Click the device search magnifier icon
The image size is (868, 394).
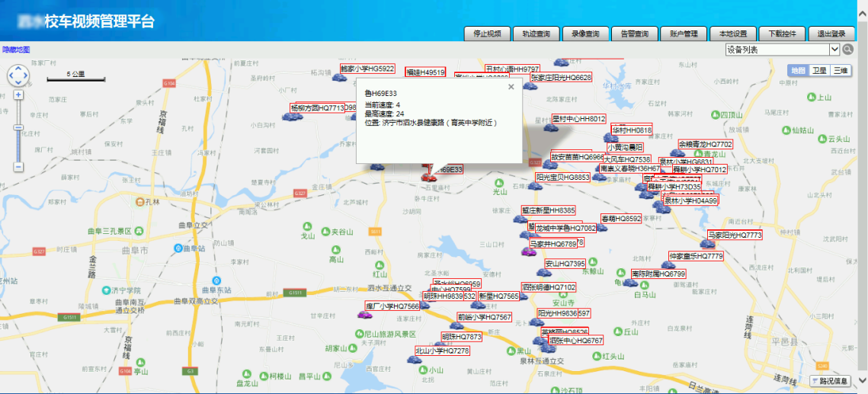point(848,50)
